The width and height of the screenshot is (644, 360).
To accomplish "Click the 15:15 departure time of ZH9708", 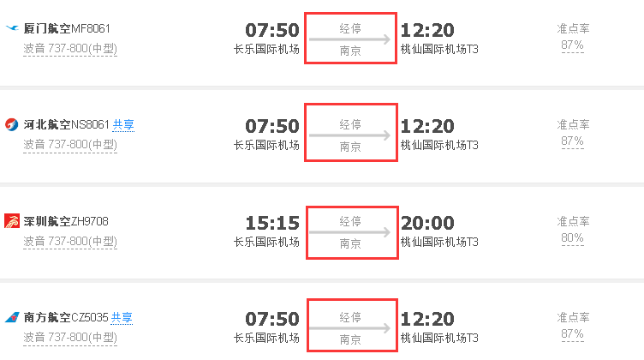I will point(272,224).
